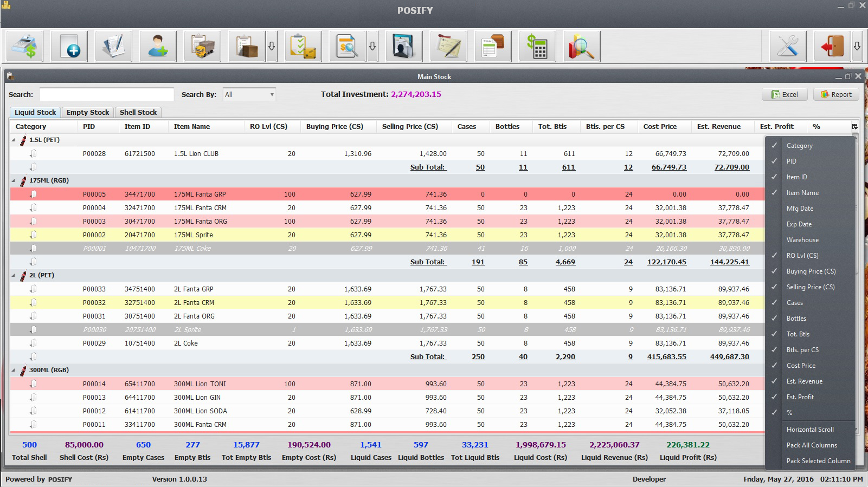Click the column chooser icon in grid header

click(854, 127)
